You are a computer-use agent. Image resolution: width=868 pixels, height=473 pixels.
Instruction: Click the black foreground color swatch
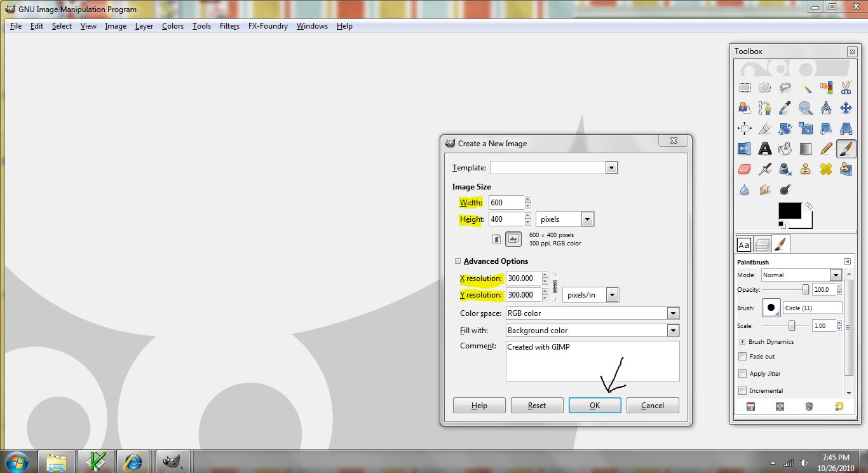point(790,211)
